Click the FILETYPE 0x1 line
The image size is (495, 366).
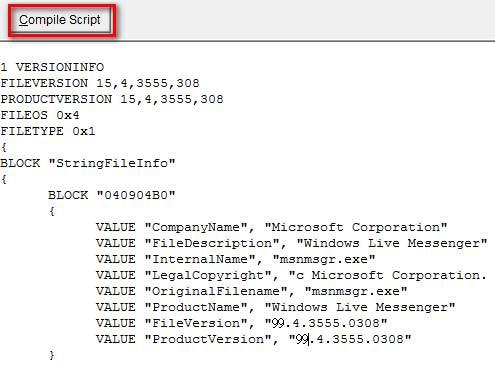(48, 131)
